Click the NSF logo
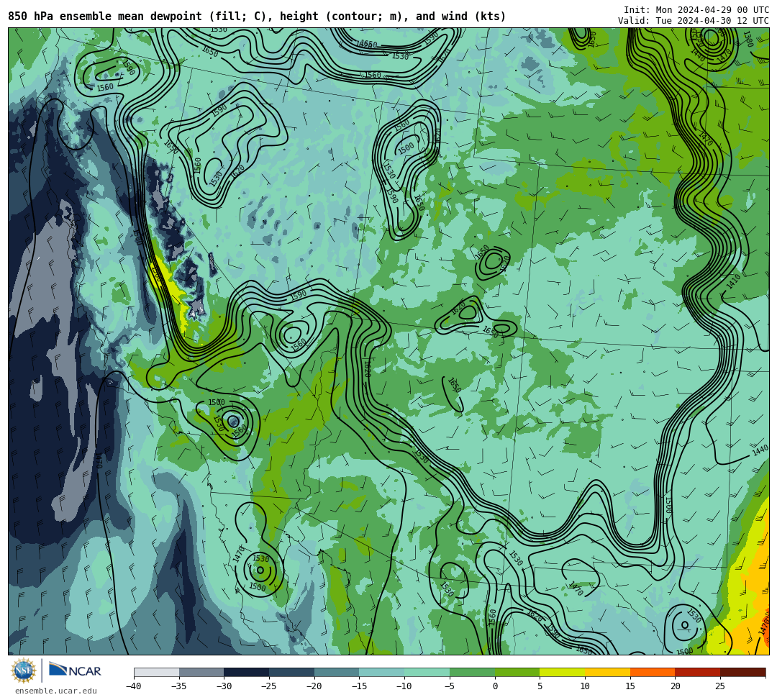 (24, 671)
